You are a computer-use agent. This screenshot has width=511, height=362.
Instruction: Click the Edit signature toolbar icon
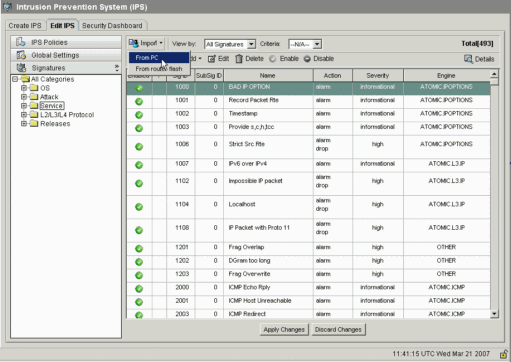[x=212, y=59]
